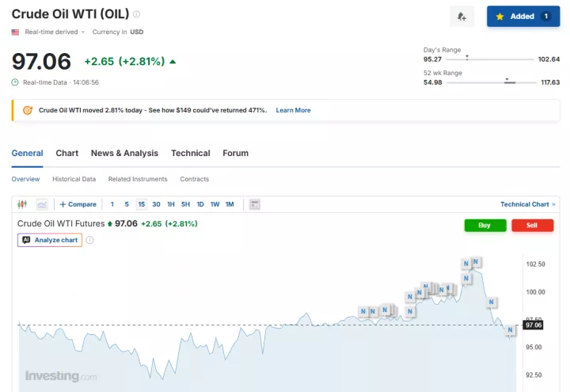570x392 pixels.
Task: Switch to the News & Analysis tab
Action: [x=124, y=153]
